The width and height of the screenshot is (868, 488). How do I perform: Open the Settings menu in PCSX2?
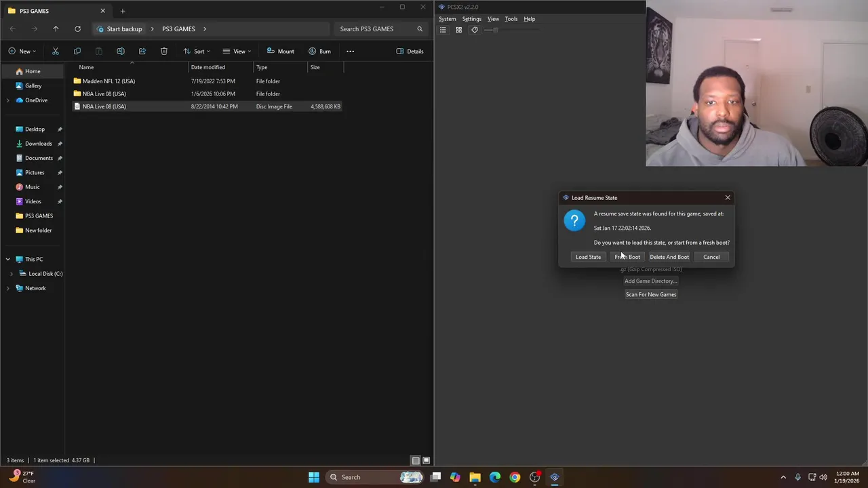pyautogui.click(x=471, y=19)
